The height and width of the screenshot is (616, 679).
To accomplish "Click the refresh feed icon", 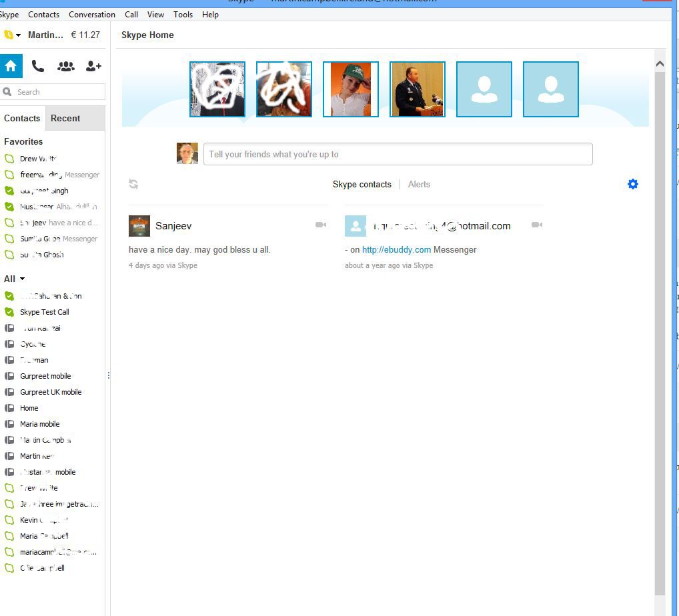I will [x=133, y=184].
